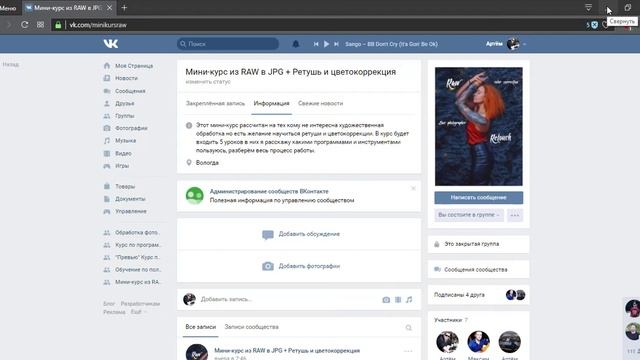Switch to Свежие новости tab

320,103
